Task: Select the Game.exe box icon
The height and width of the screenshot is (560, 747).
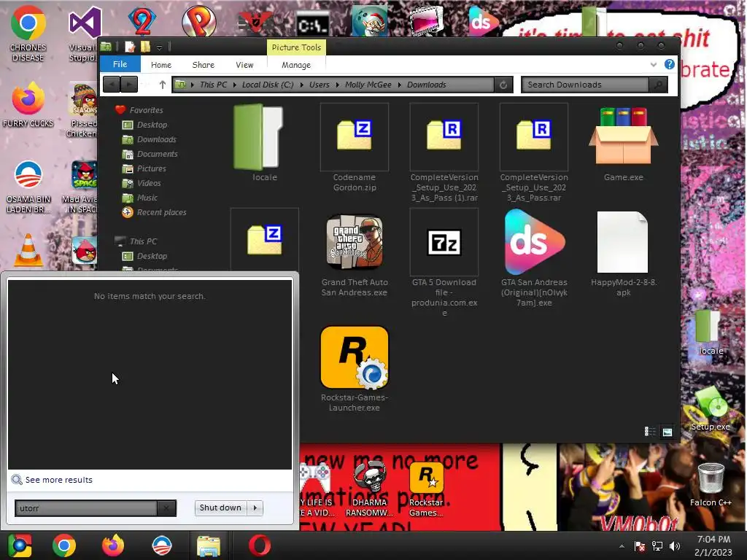Action: click(623, 136)
